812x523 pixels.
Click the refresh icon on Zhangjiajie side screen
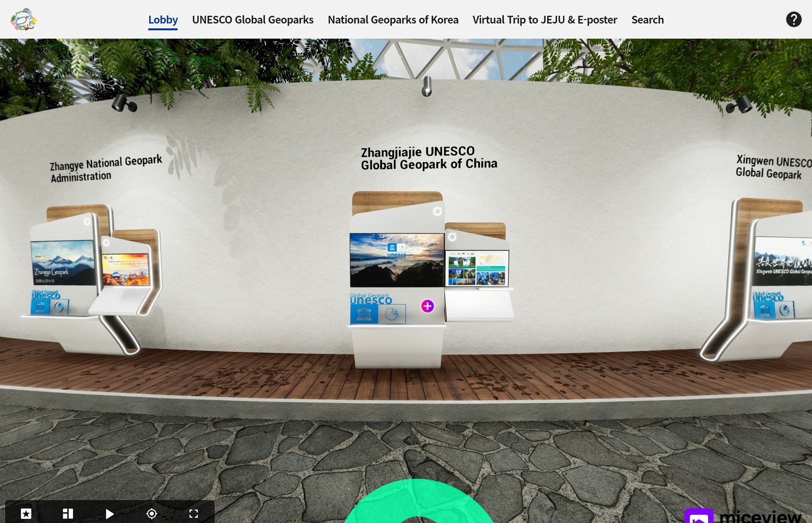(x=452, y=237)
